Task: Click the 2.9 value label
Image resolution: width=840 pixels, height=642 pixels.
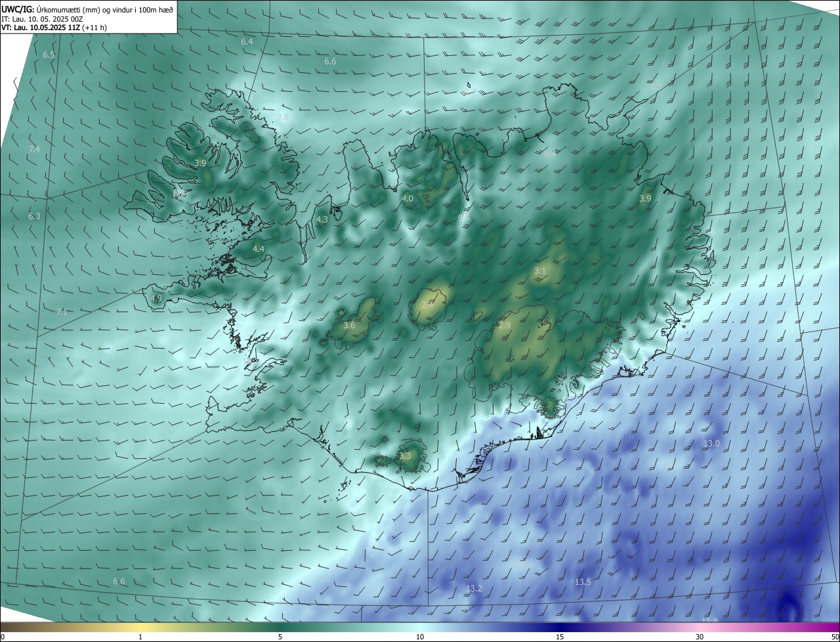Action: 505,326
